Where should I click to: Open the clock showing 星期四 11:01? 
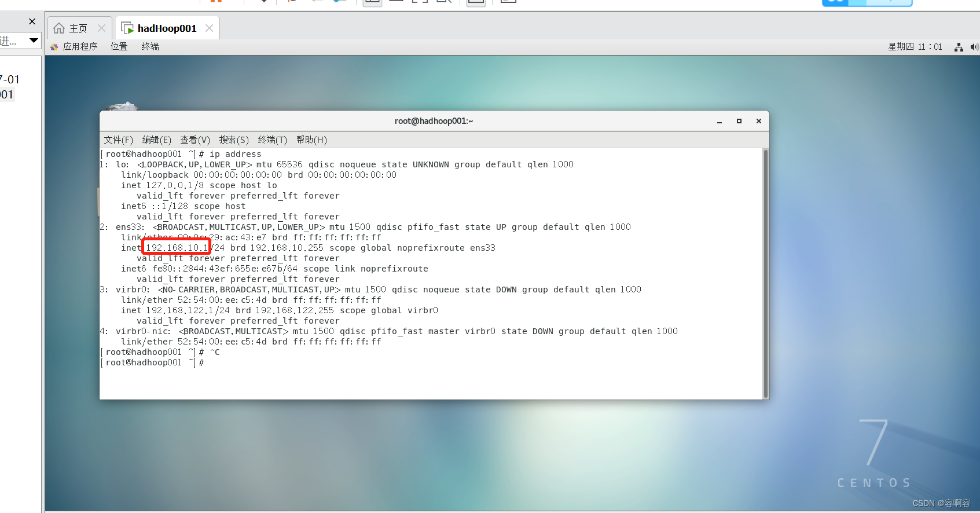(915, 46)
